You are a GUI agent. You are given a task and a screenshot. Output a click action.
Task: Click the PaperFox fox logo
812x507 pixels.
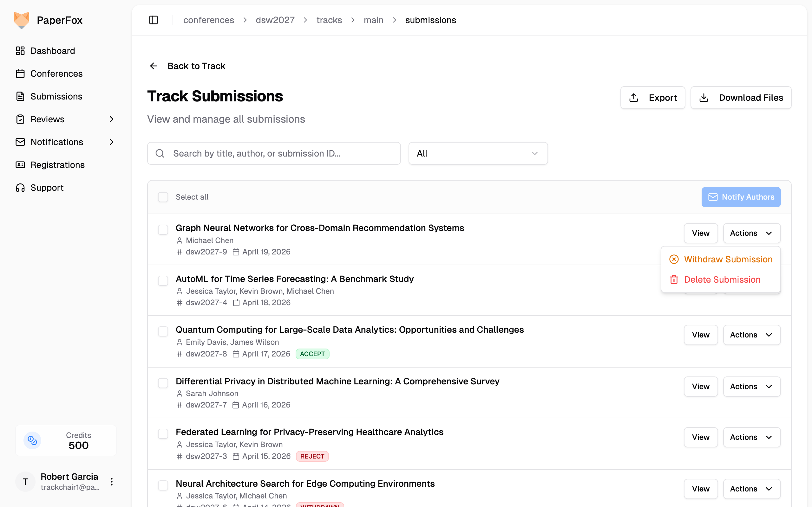tap(22, 20)
